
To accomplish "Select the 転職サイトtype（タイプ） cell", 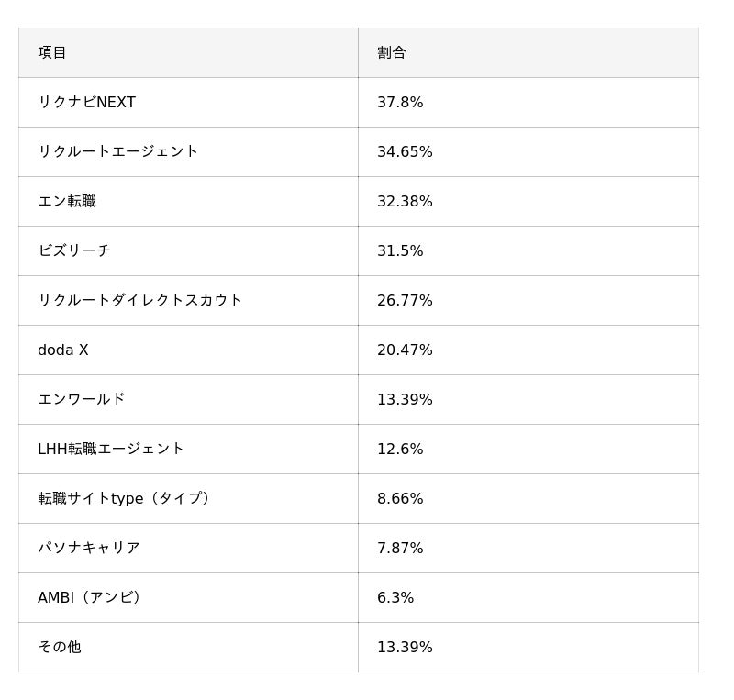I will pyautogui.click(x=127, y=499).
